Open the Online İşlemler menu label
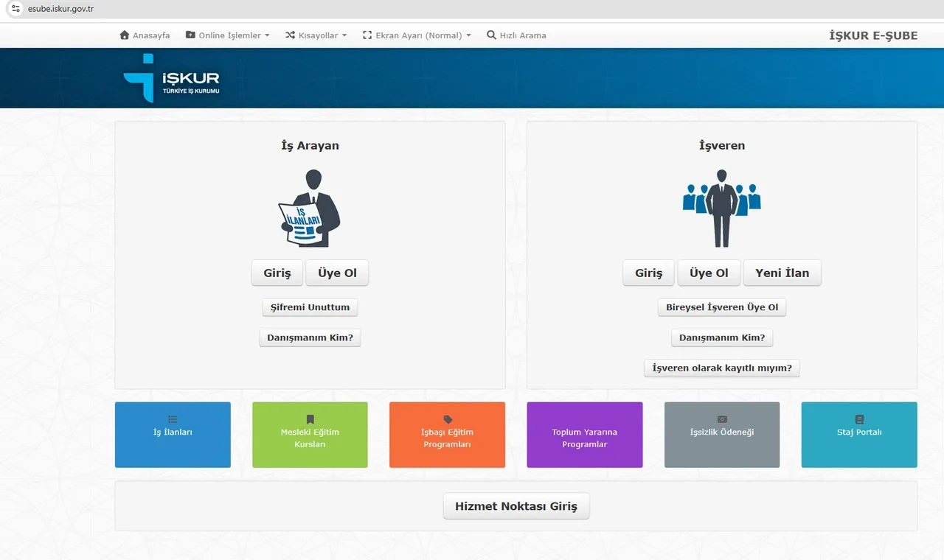The width and height of the screenshot is (944, 560). click(229, 35)
